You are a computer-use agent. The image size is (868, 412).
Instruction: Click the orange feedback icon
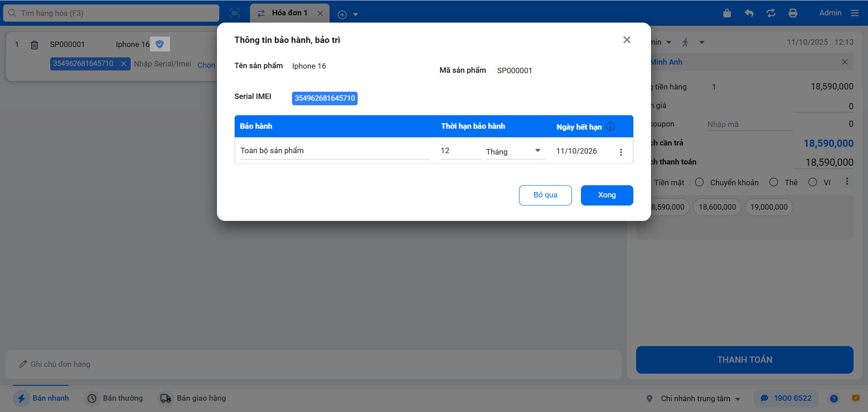(856, 398)
